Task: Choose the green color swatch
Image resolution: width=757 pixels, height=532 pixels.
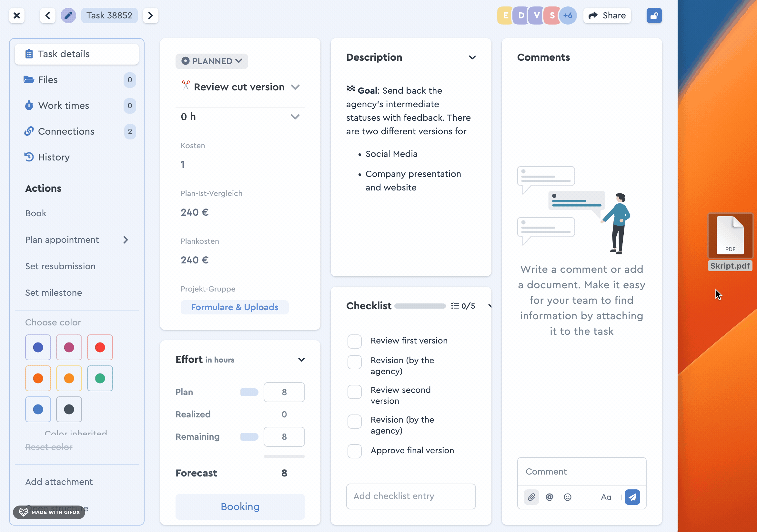Action: point(100,378)
